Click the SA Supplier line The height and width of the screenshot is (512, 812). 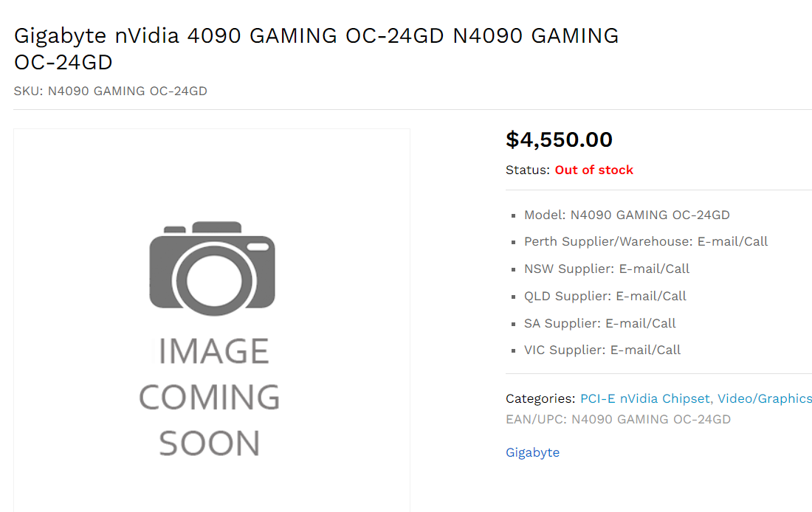(x=599, y=324)
